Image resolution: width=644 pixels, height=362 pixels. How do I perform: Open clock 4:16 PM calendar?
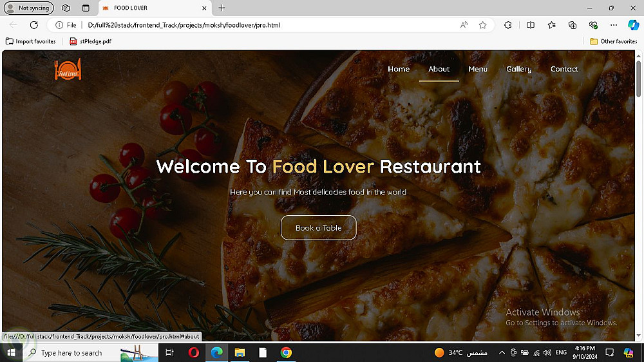click(x=585, y=352)
